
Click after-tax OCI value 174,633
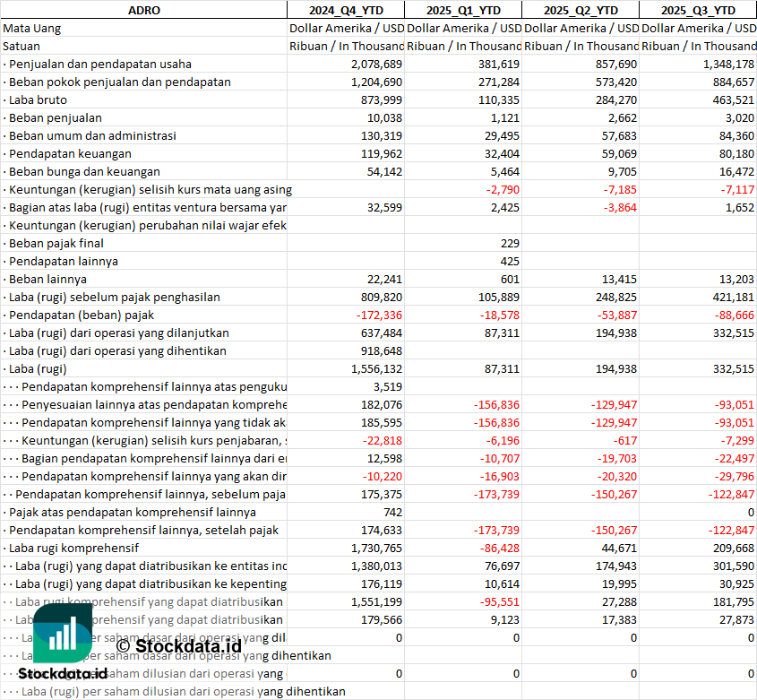tap(382, 530)
